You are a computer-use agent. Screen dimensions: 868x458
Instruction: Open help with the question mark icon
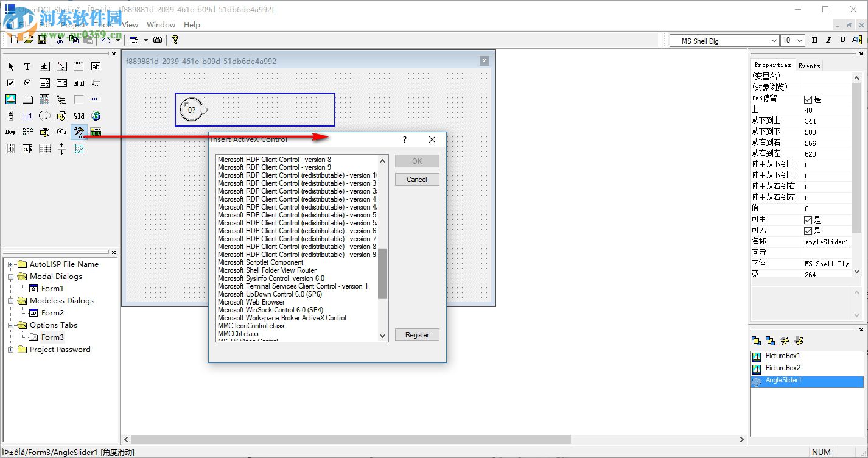(x=175, y=40)
